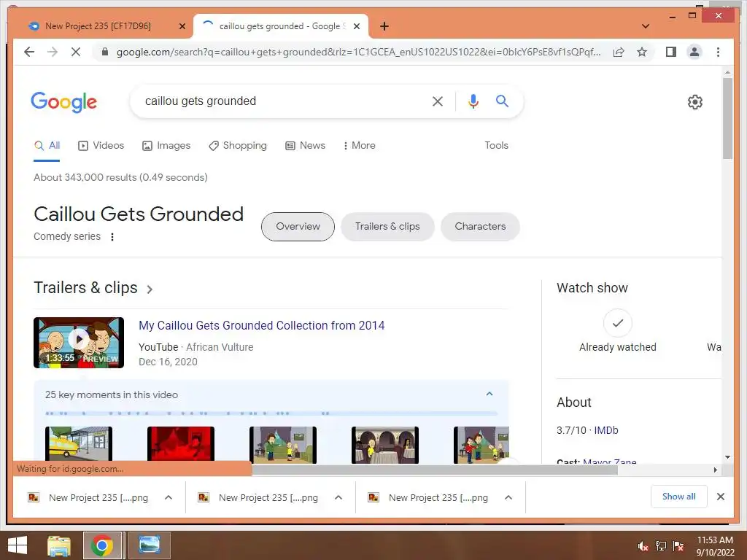The height and width of the screenshot is (560, 747).
Task: Open first downloaded New Project 235 png
Action: click(x=90, y=497)
